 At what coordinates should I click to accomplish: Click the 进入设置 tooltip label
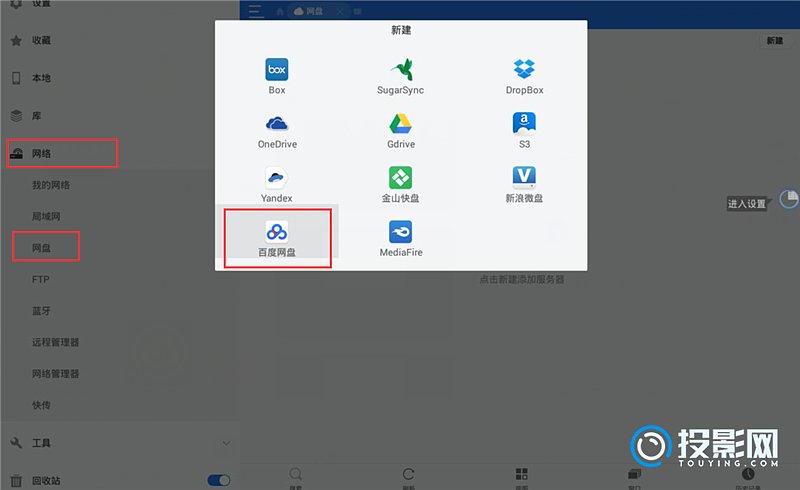[x=747, y=204]
